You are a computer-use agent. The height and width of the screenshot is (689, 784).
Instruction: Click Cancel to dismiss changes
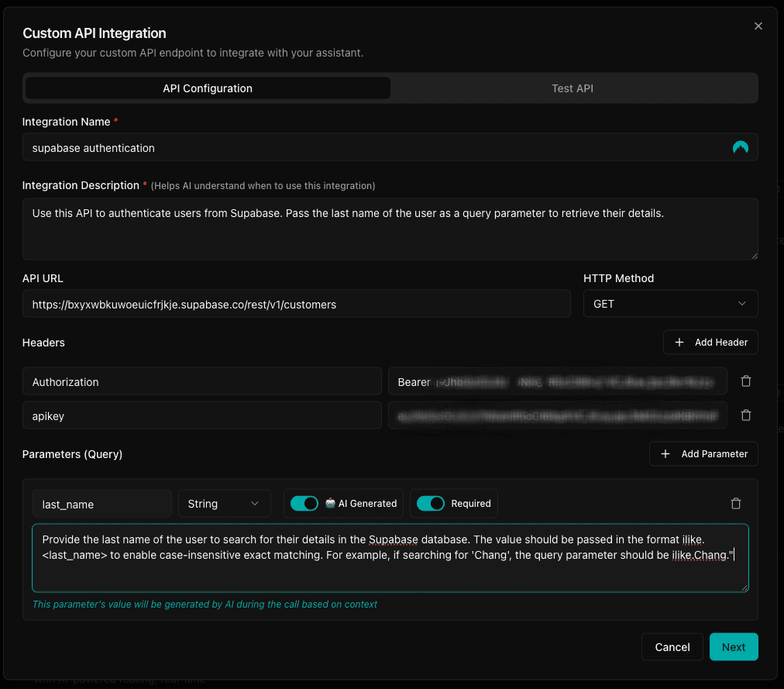click(672, 646)
